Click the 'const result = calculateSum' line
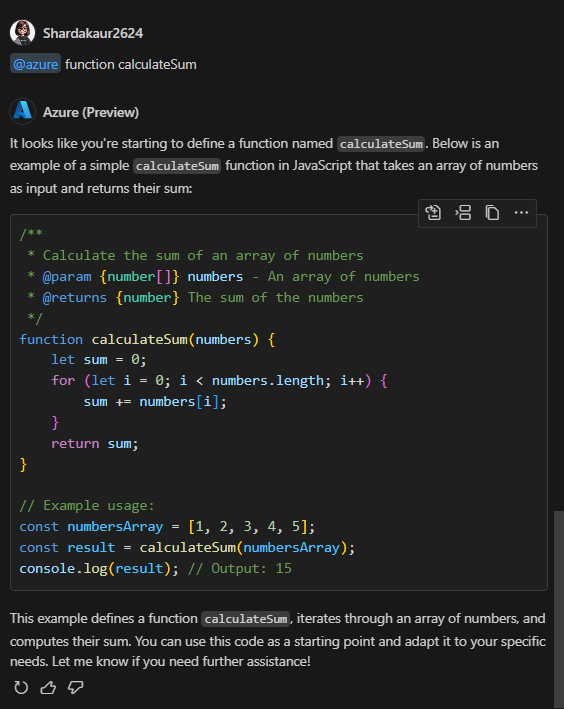The height and width of the screenshot is (709, 564). (187, 548)
